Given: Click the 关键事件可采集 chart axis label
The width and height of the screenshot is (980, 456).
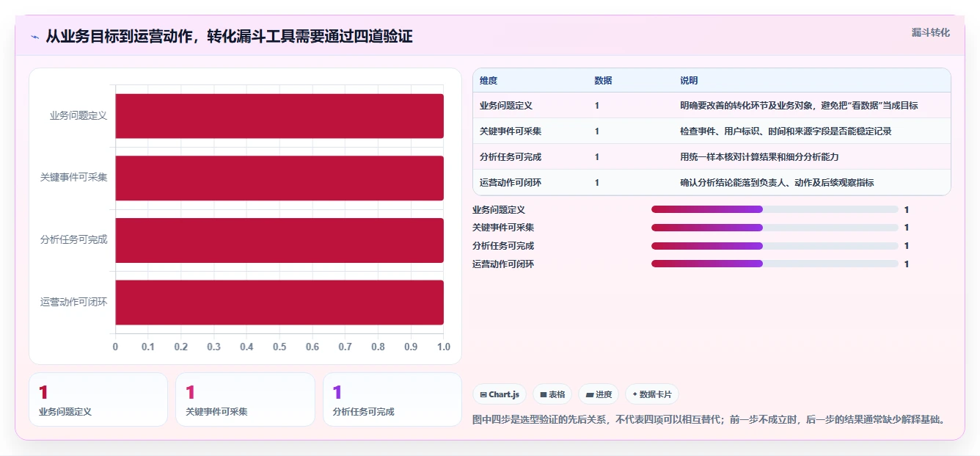Looking at the screenshot, I should click(x=74, y=178).
